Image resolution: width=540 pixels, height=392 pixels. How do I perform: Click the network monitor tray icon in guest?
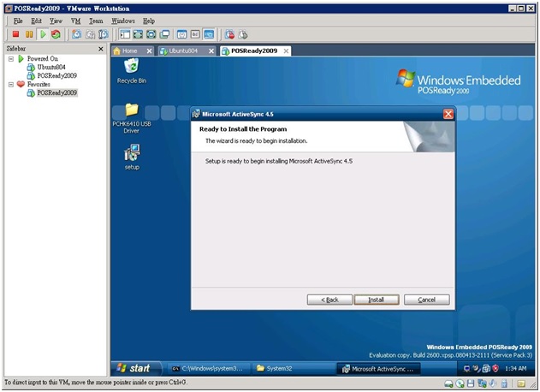click(466, 369)
